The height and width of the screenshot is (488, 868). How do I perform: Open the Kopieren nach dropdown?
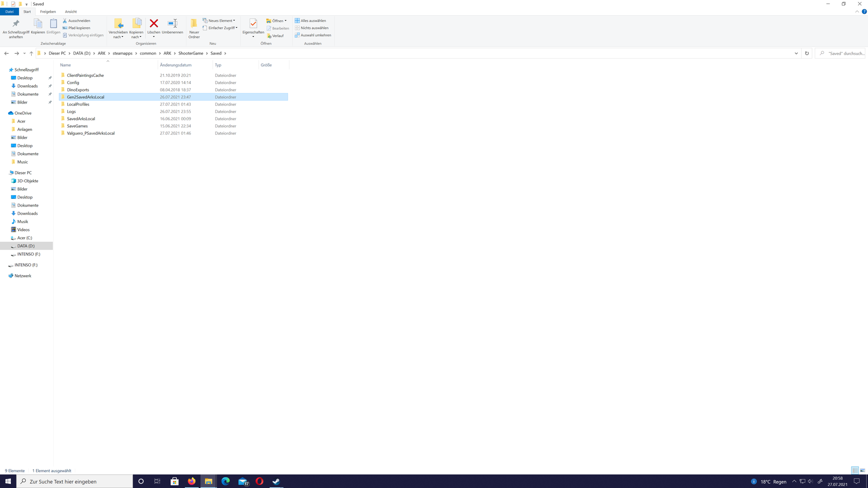136,35
